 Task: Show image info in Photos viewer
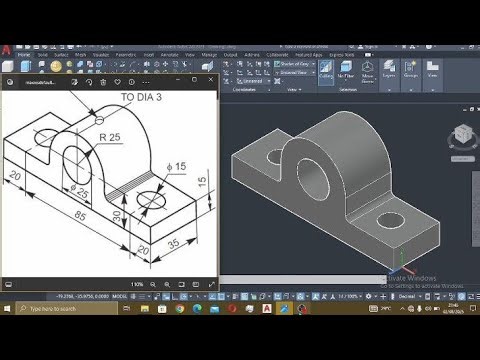pos(132,82)
